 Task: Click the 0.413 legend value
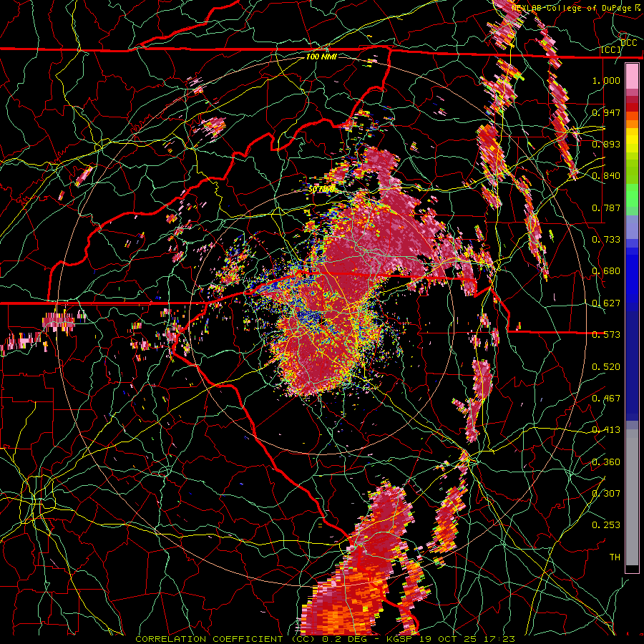pos(606,430)
